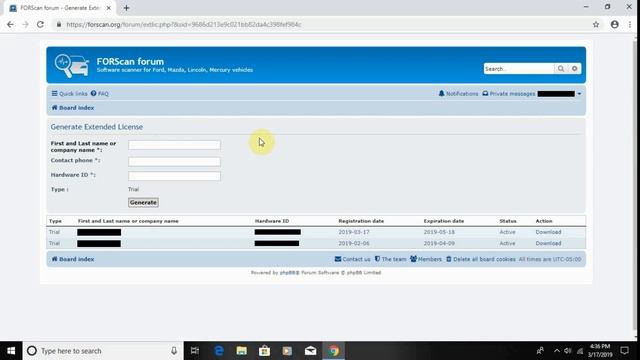
Task: Click the phpBB link in footer
Action: (289, 272)
